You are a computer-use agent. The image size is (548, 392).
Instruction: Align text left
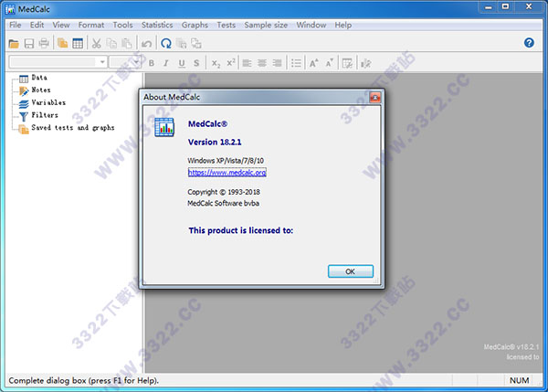(248, 63)
